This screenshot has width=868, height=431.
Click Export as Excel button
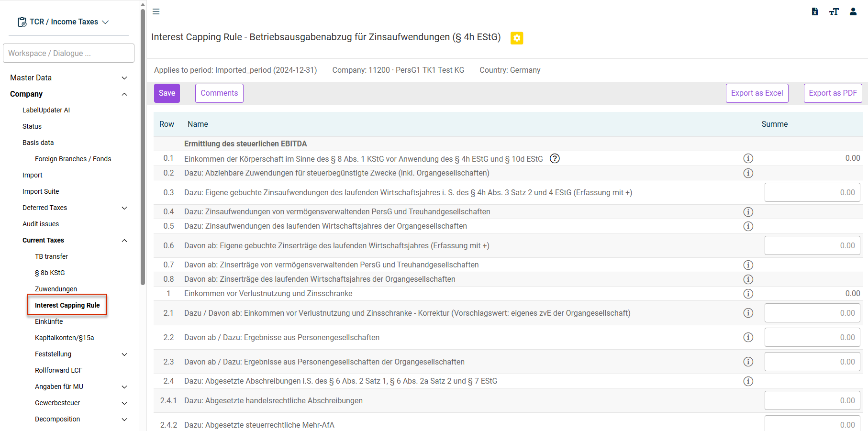tap(757, 93)
